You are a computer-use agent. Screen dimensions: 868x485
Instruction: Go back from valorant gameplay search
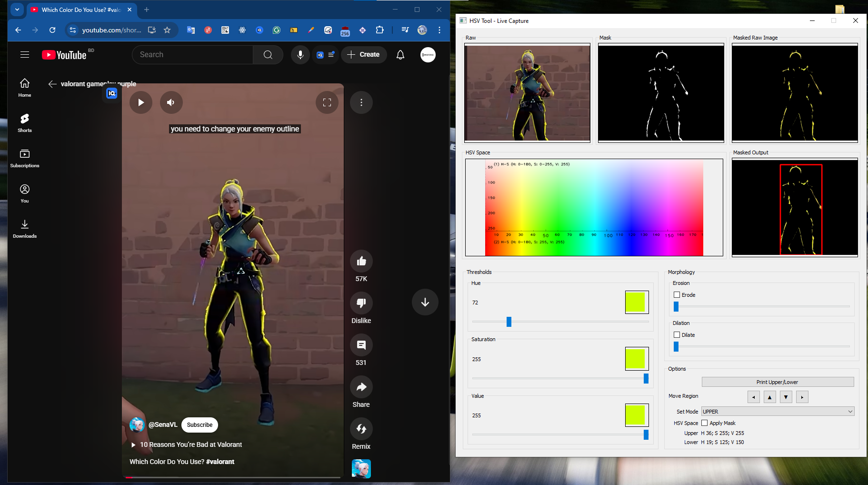point(52,84)
